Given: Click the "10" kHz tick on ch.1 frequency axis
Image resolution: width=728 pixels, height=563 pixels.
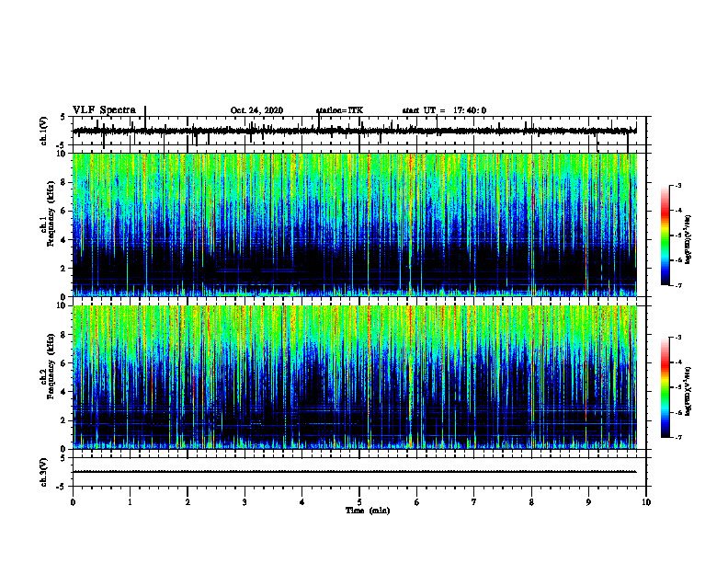Looking at the screenshot, I should [63, 154].
